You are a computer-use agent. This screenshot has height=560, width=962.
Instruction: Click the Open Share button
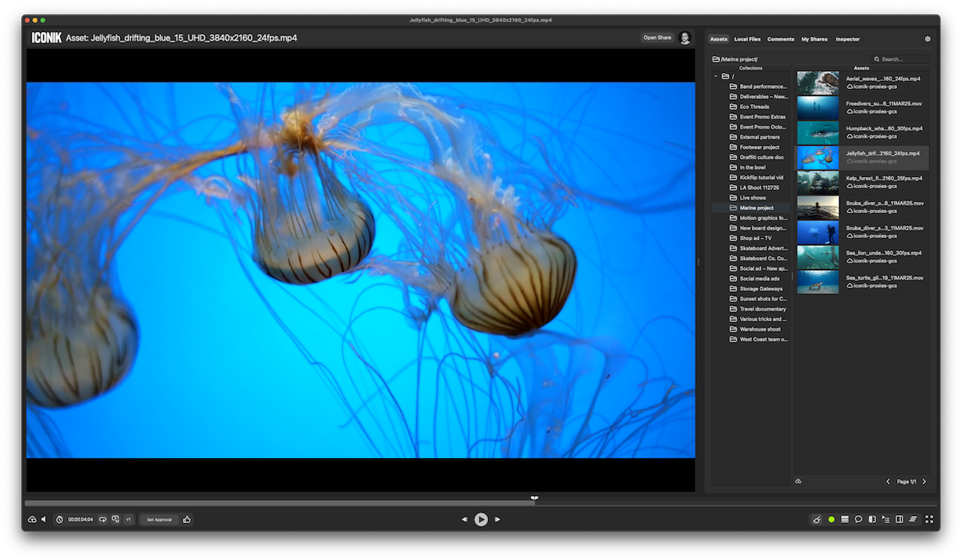coord(657,38)
